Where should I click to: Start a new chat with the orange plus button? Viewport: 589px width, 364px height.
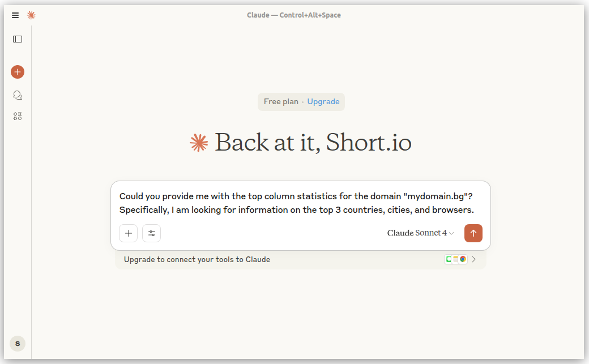click(18, 72)
